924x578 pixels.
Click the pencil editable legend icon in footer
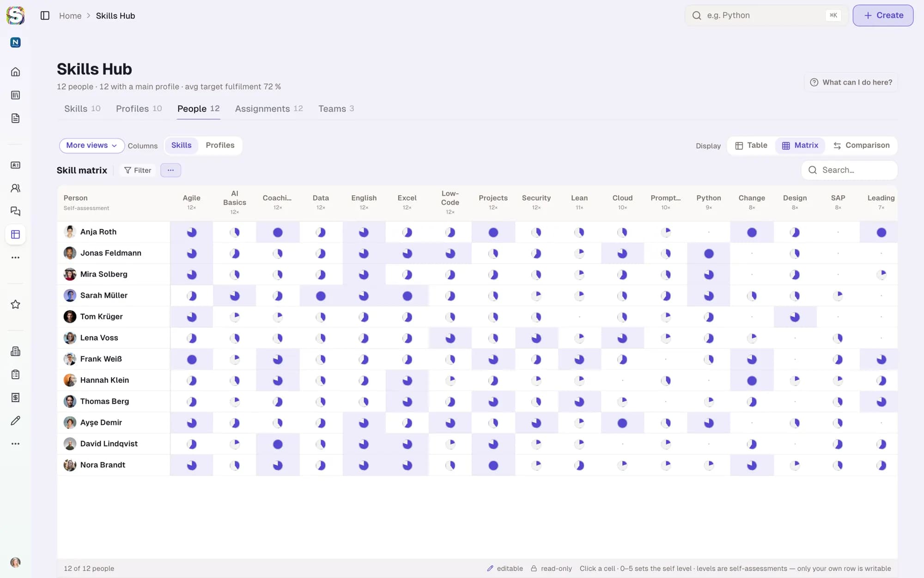[x=490, y=568]
